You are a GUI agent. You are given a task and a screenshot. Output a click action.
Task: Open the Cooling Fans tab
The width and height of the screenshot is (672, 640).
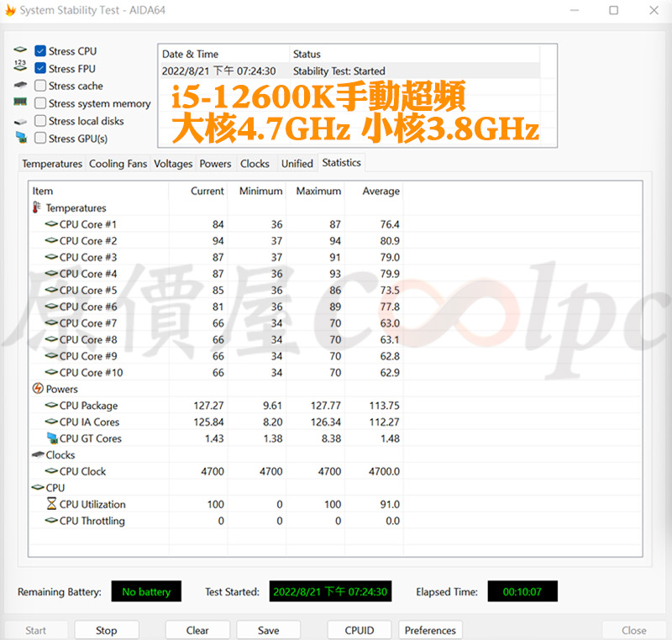pyautogui.click(x=118, y=164)
